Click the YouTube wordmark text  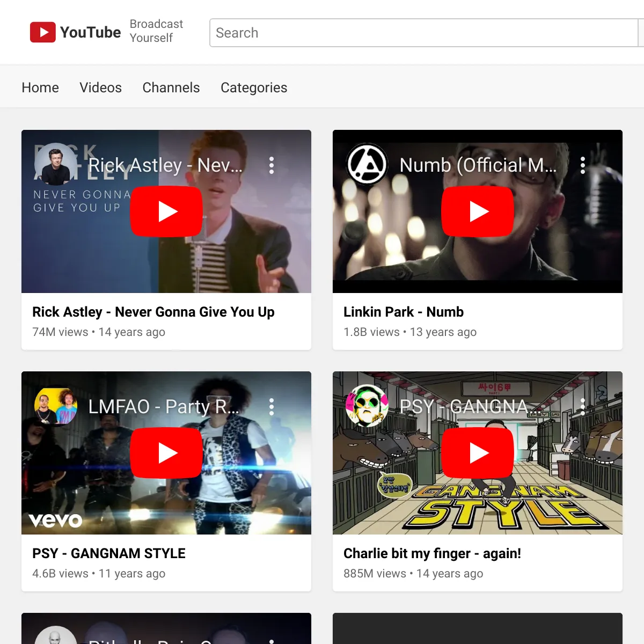pos(90,32)
